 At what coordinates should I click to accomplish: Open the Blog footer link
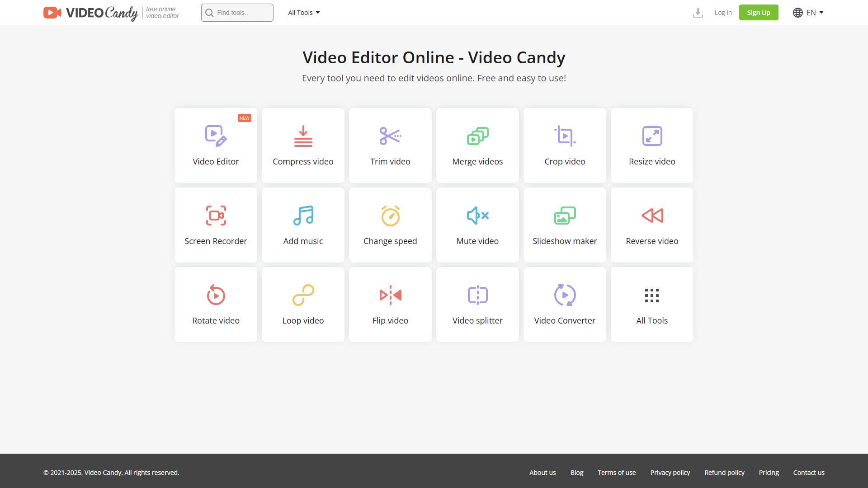577,473
